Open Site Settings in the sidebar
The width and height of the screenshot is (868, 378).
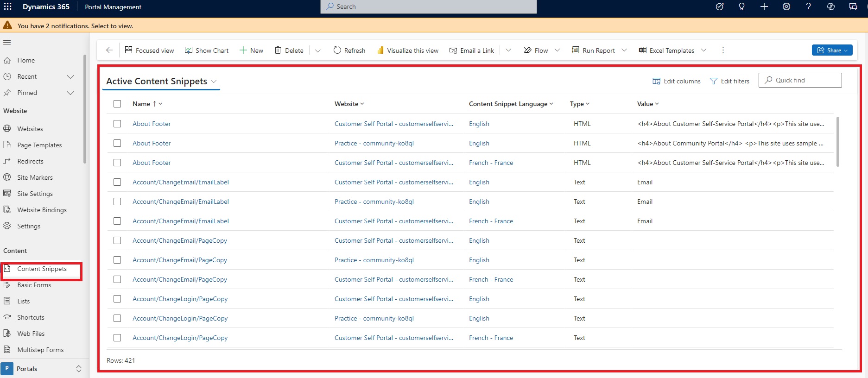pyautogui.click(x=35, y=194)
